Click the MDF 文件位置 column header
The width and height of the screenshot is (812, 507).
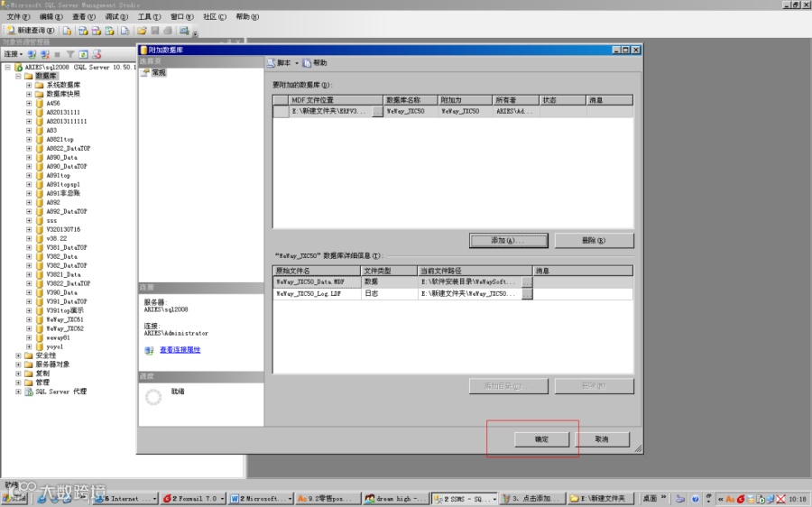click(336, 100)
